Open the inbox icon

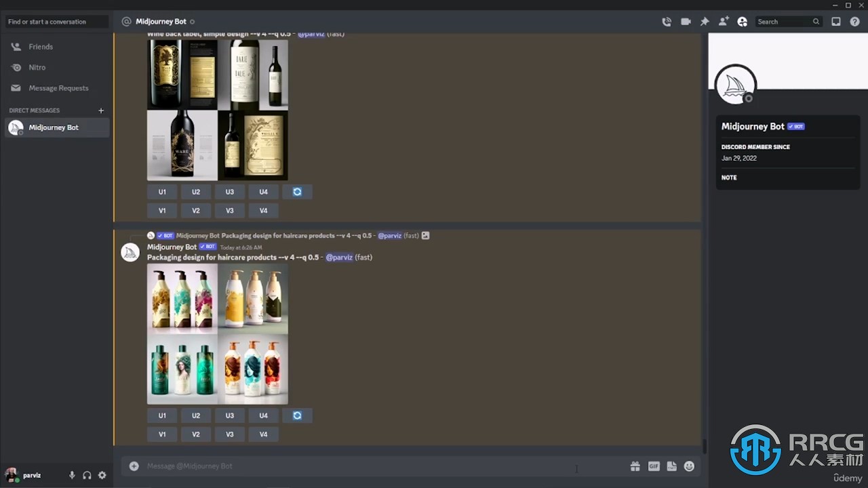tap(836, 22)
